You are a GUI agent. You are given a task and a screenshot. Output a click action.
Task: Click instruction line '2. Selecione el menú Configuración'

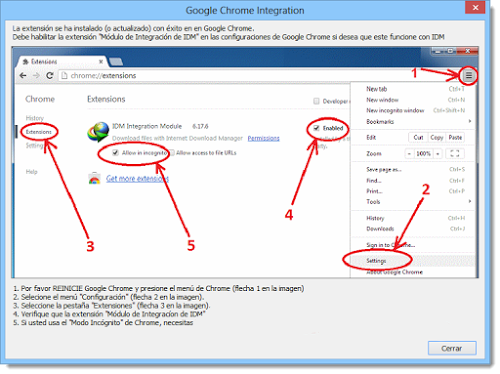point(109,297)
